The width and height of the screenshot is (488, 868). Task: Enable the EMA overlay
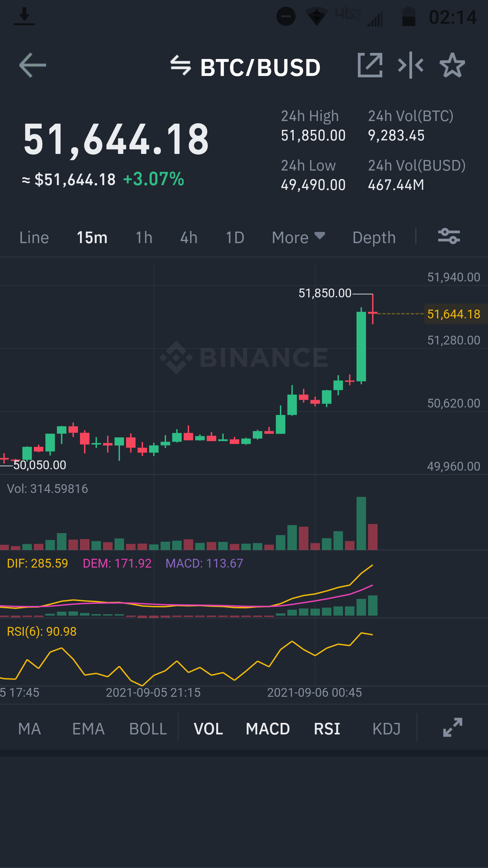pos(88,729)
